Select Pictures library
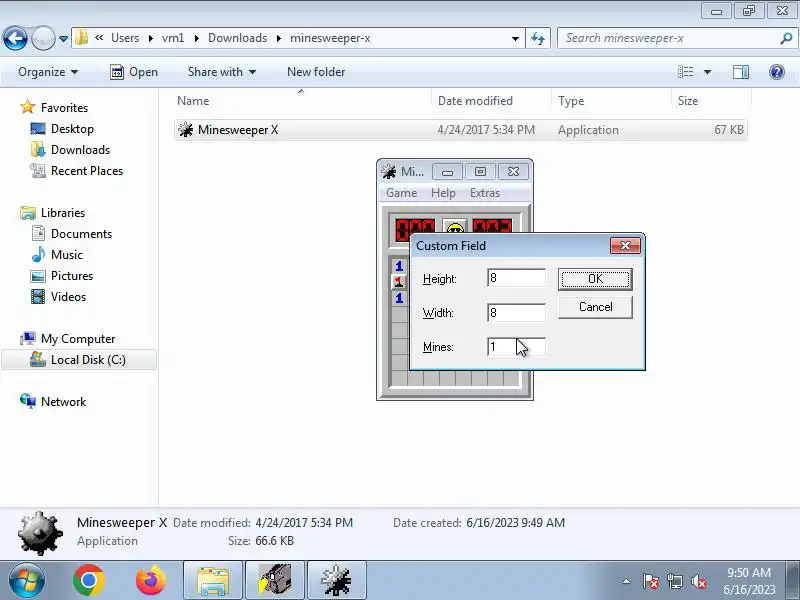 (72, 276)
